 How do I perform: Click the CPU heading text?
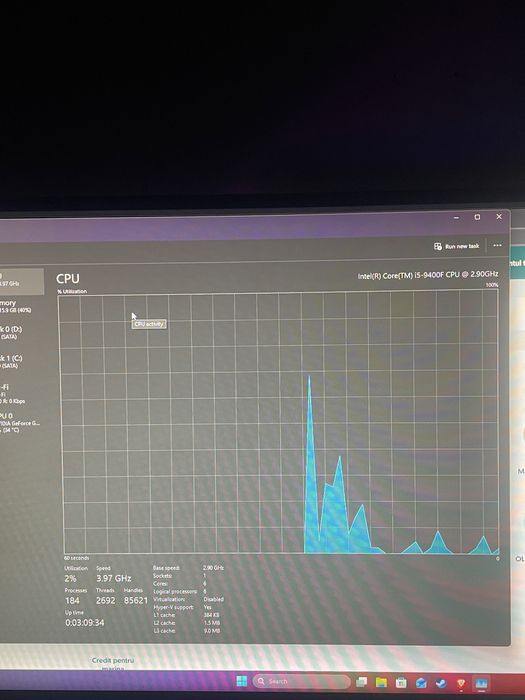pos(68,279)
